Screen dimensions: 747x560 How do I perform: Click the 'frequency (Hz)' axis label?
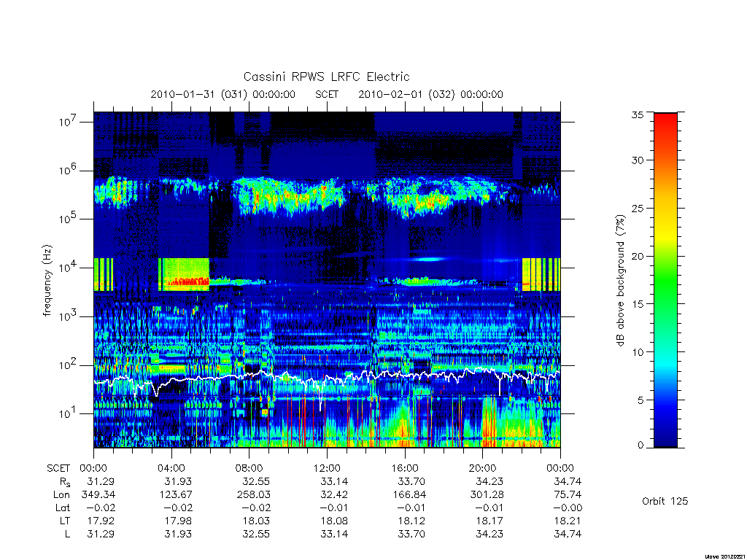(x=47, y=281)
